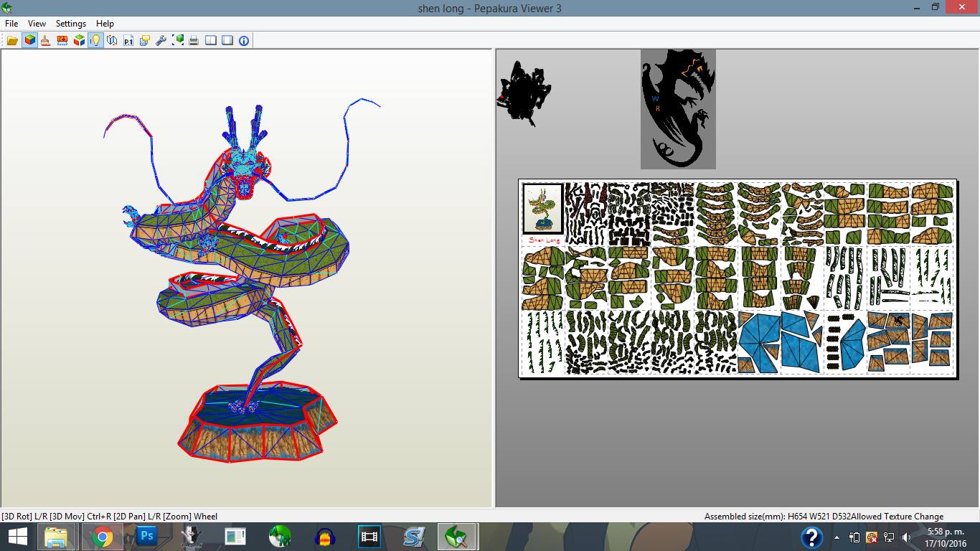Click the small black dragon silhouette piece
Viewport: 980px width, 551px height.
tap(524, 93)
